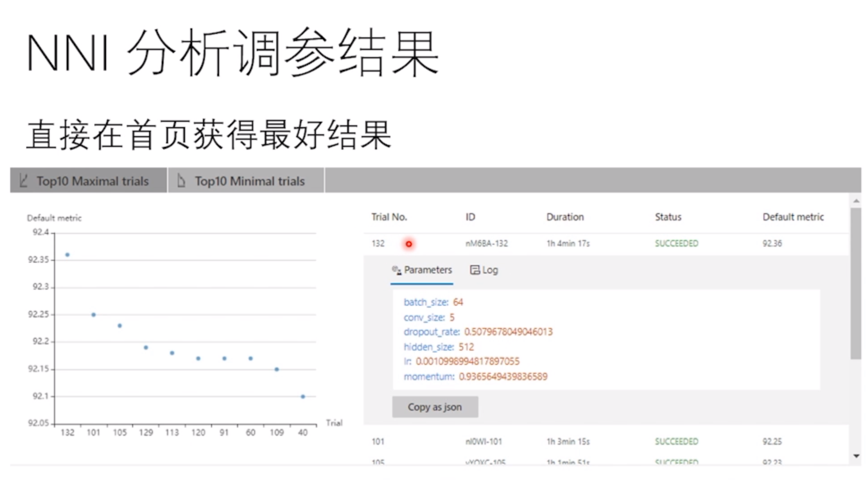Viewport: 868px width, 481px height.
Task: Click hidden_size value 512
Action: click(x=466, y=347)
